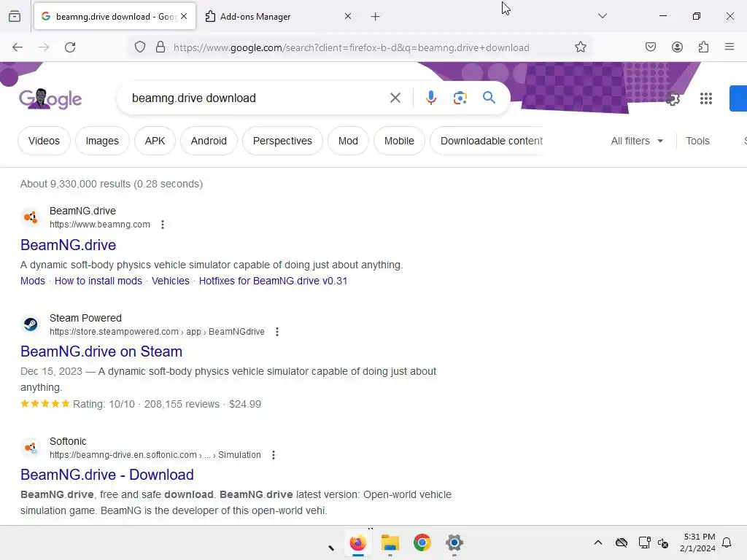Viewport: 747px width, 560px height.
Task: Open options for the Softonic result
Action: 274,455
